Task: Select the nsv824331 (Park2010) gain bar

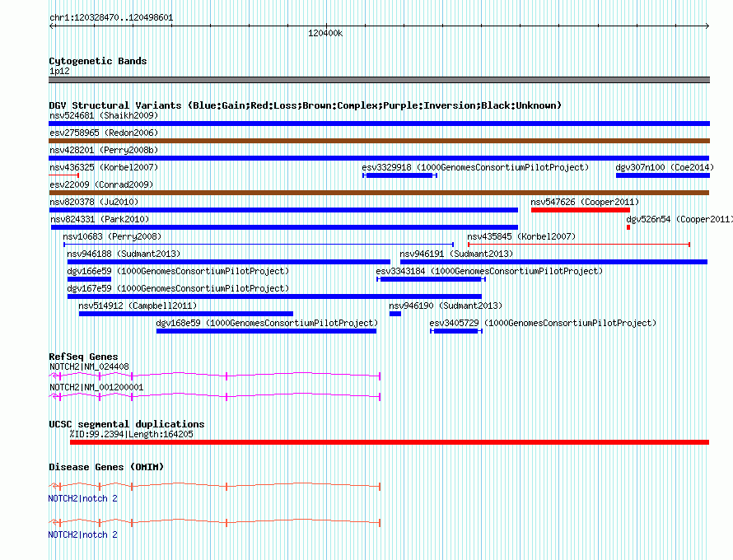Action: point(284,227)
